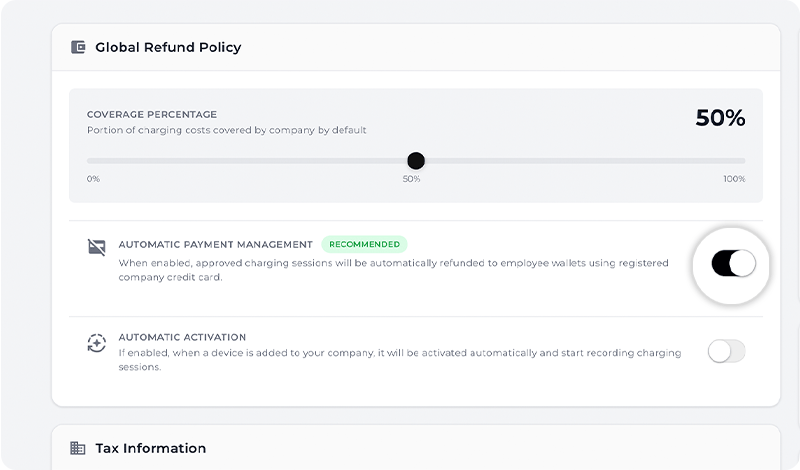Image resolution: width=800 pixels, height=470 pixels.
Task: Click the Automatic Activation refresh icon
Action: 96,344
